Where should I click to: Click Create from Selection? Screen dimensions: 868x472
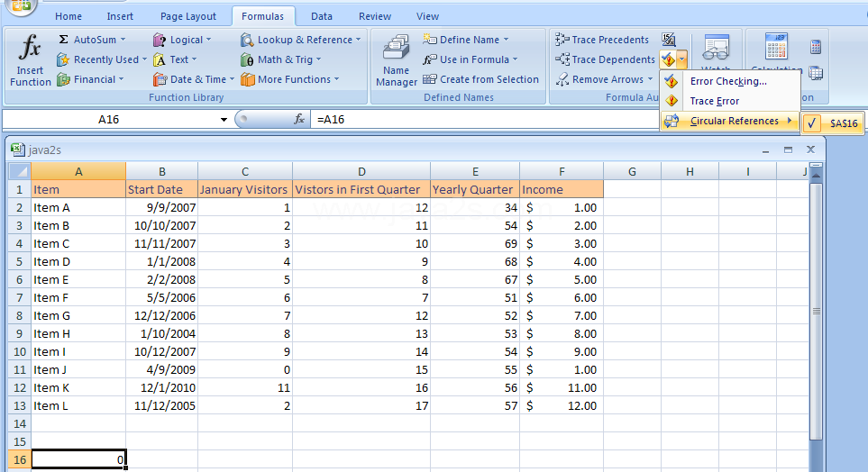click(481, 79)
